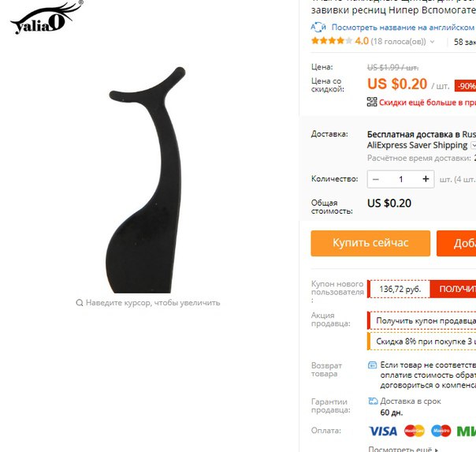
Task: Increase quantity with the plus button
Action: click(426, 179)
